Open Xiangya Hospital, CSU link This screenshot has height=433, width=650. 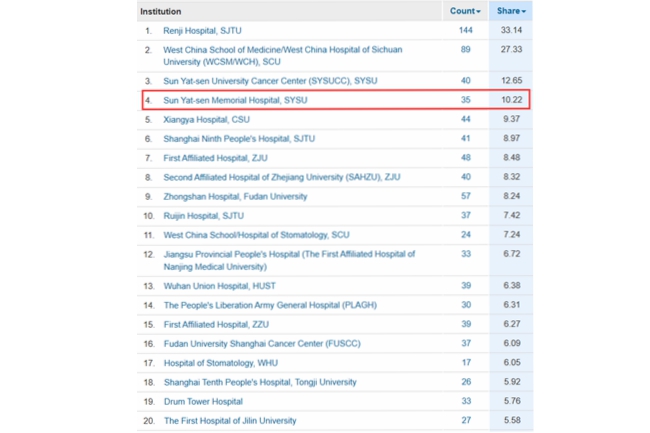coord(206,120)
